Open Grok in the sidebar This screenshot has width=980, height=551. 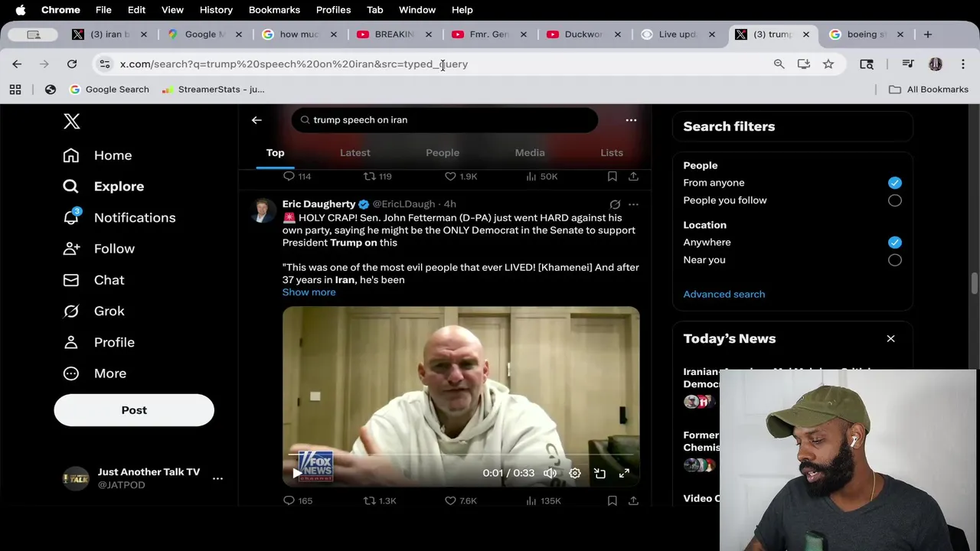93,311
